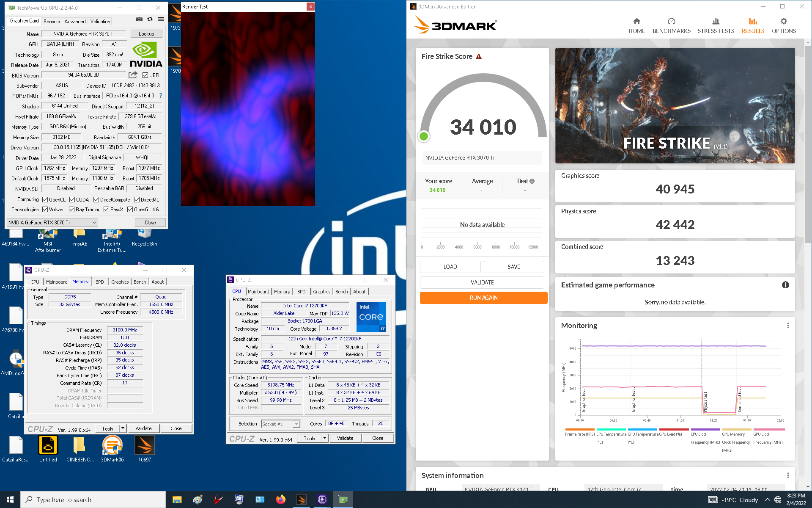Click the Fire Strike preview thumbnail
Screen dimensions: 812x508
pos(675,105)
